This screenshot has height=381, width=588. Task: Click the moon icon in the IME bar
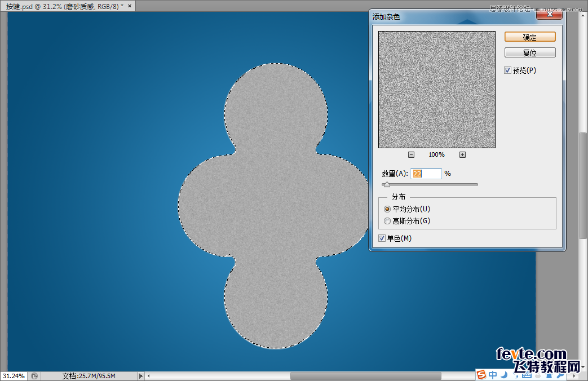coord(504,375)
